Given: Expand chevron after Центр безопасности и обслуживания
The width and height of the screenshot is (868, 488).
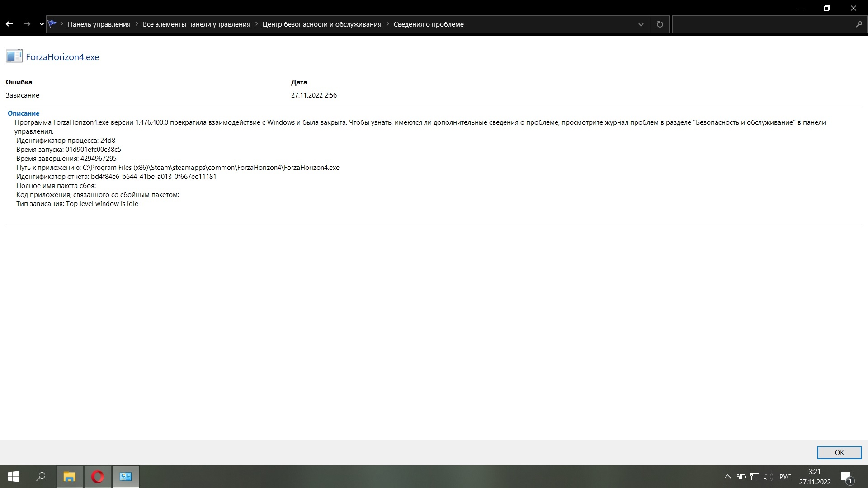Looking at the screenshot, I should click(387, 24).
